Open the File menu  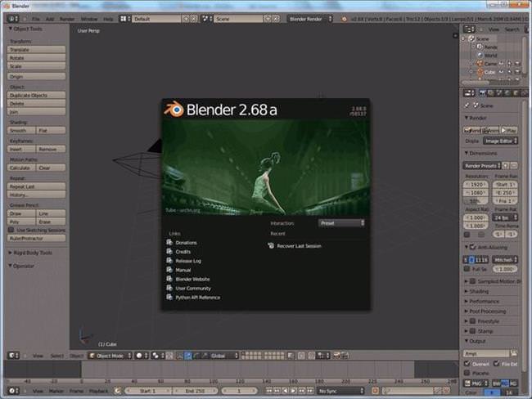tap(36, 19)
